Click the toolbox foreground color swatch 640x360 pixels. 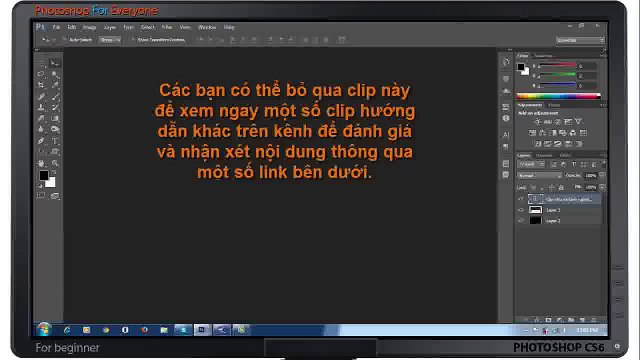43,176
